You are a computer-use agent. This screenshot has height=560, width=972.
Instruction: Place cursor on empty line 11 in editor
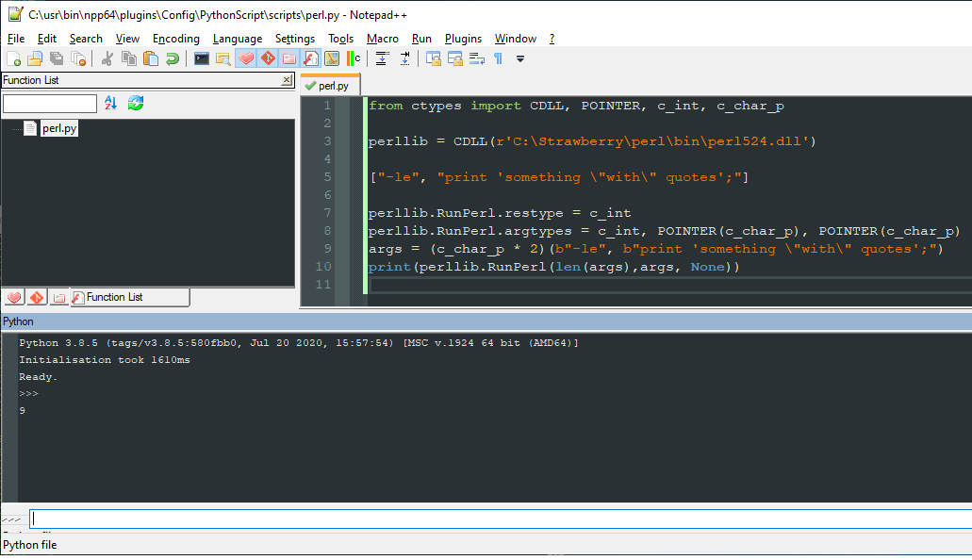coord(669,285)
